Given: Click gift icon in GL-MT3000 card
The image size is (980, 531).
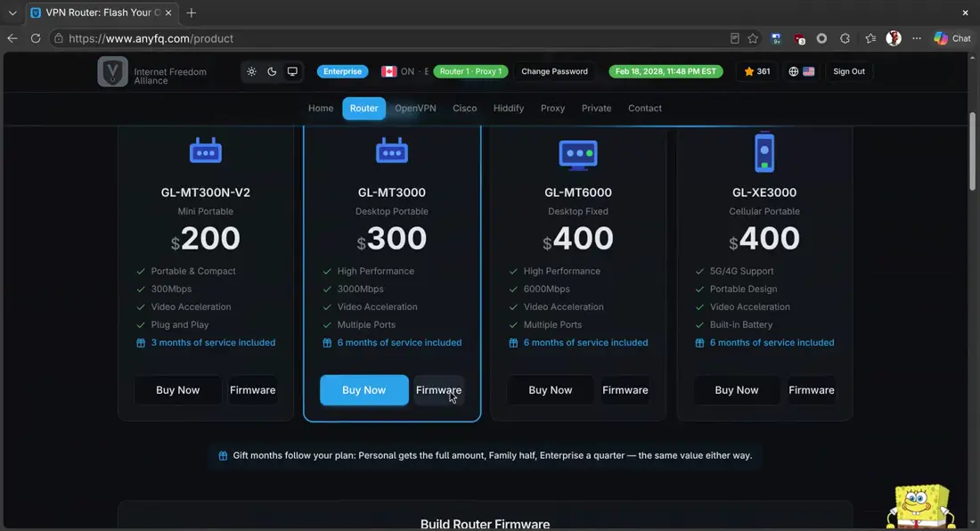Looking at the screenshot, I should tap(327, 343).
